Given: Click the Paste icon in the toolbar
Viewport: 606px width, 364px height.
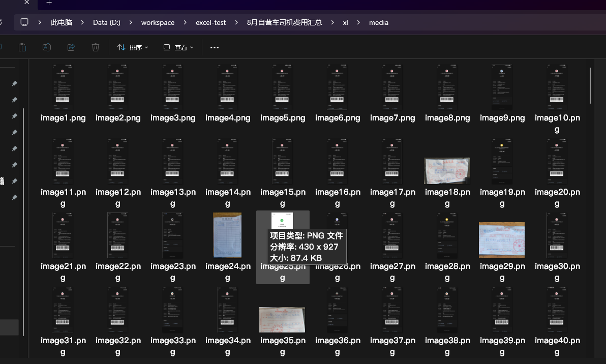Looking at the screenshot, I should click(x=22, y=47).
